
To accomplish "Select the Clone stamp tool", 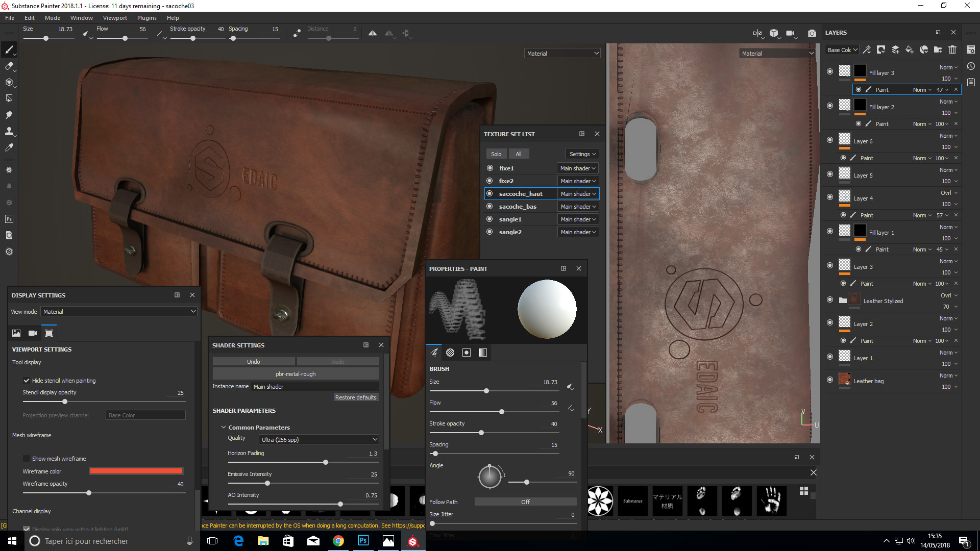I will click(9, 131).
